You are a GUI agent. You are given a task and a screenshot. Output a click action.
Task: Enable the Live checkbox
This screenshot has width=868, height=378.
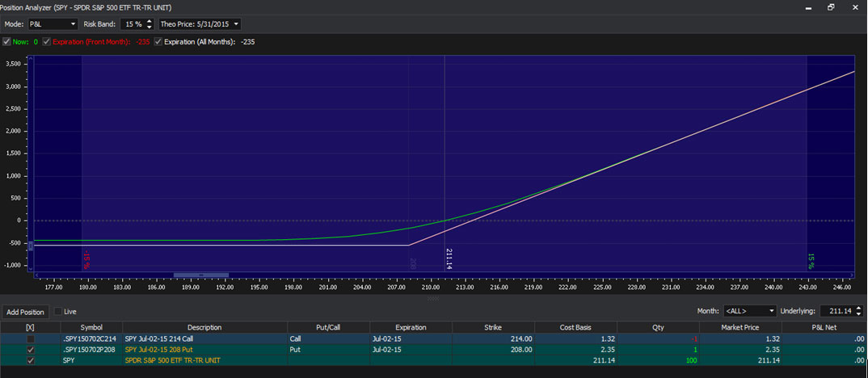click(57, 311)
